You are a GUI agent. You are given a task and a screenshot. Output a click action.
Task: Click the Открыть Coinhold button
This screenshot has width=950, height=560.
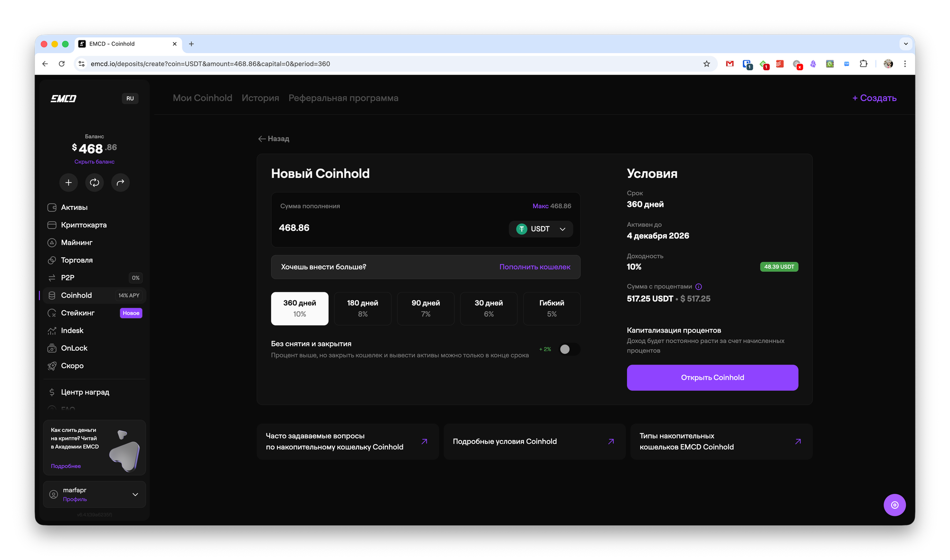(712, 378)
